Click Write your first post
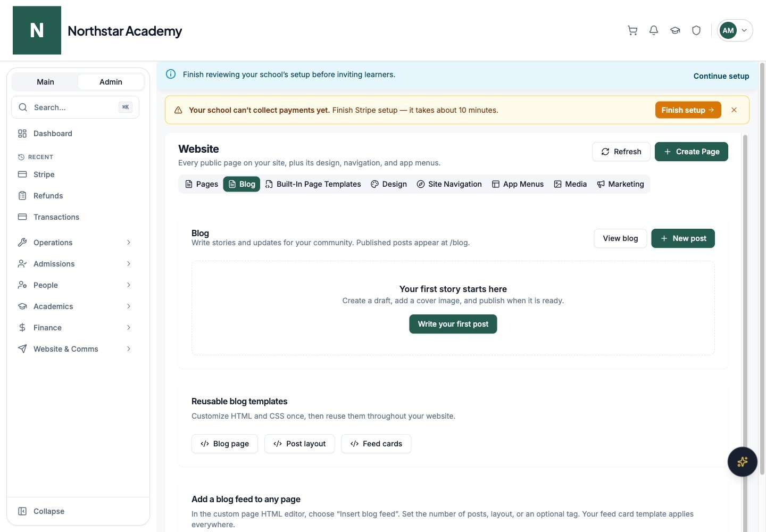The width and height of the screenshot is (766, 532). (453, 324)
